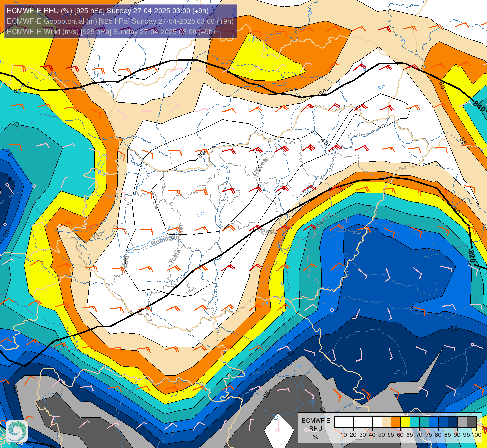This screenshot has width=487, height=448.
Task: Click the '75' humidity contour label on the map
Action: click(x=8, y=153)
